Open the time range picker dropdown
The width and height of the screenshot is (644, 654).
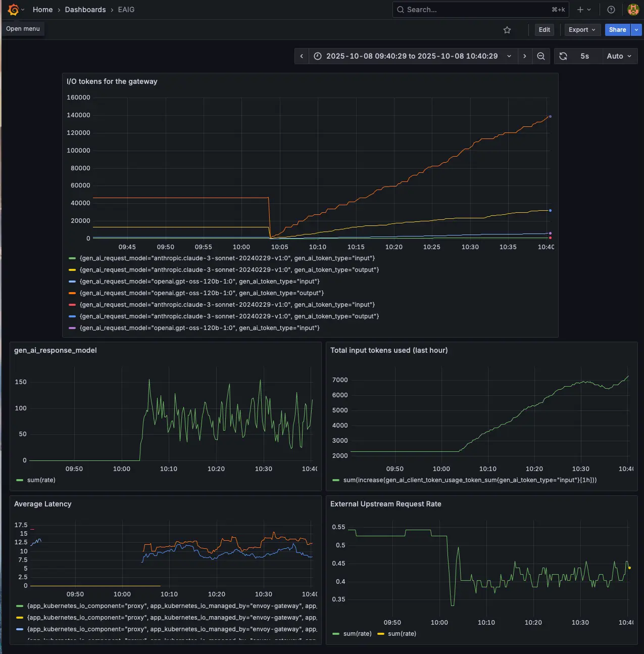coord(412,56)
